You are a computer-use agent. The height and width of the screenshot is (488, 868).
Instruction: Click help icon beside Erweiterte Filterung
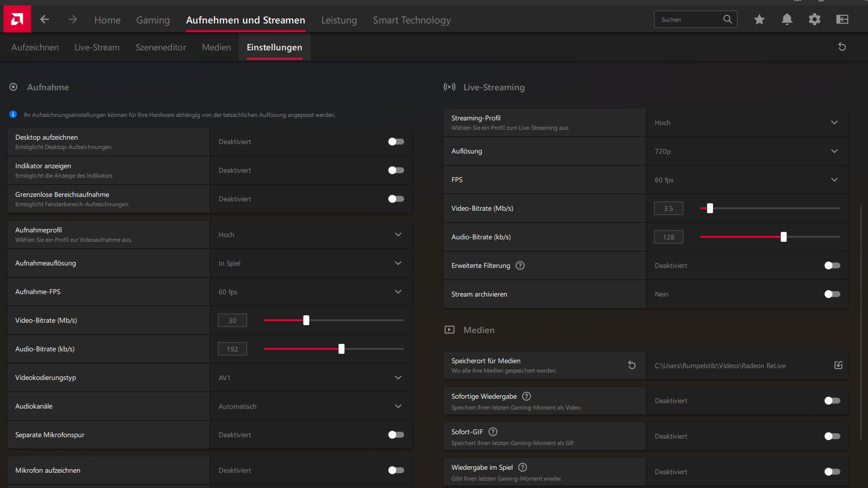520,265
